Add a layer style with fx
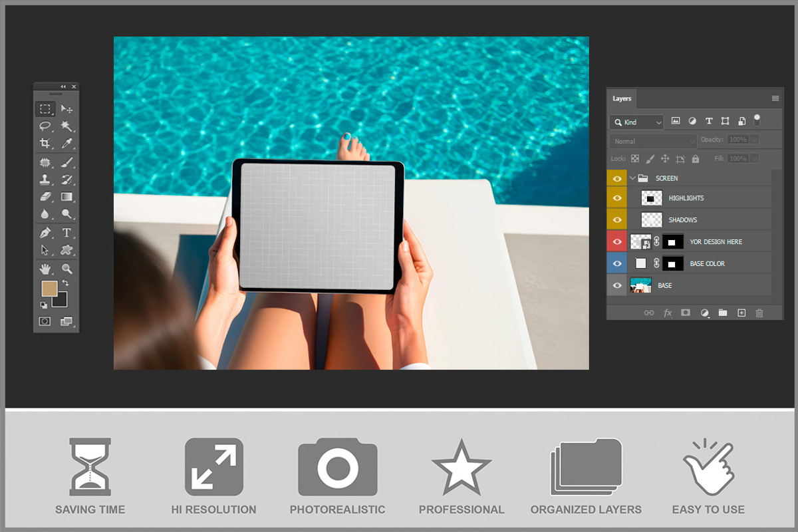The image size is (798, 532). coord(668,313)
